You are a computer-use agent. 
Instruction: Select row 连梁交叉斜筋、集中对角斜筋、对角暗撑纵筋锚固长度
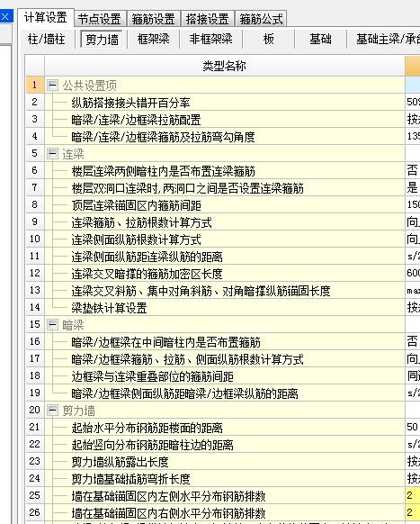pos(224,290)
